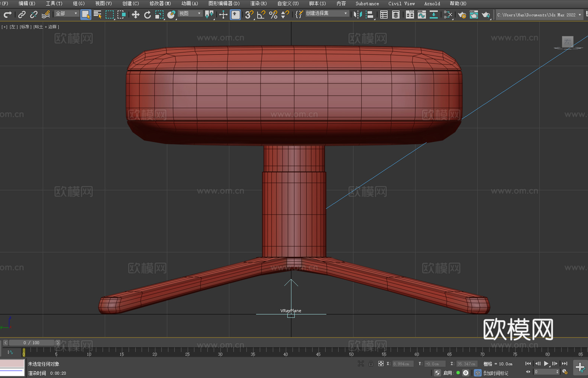
Task: Click the [标准] viewport shading label
Action: click(25, 27)
